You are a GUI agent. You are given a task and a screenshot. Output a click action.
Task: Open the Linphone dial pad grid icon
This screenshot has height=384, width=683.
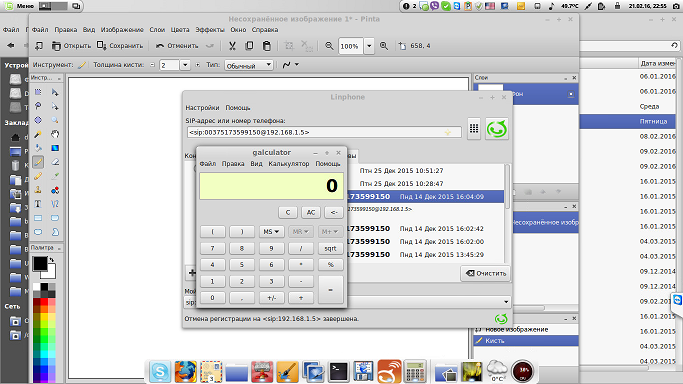pyautogui.click(x=474, y=128)
